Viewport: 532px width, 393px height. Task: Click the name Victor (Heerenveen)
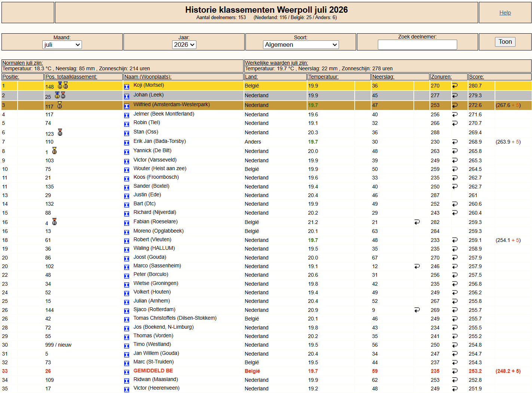coord(156,388)
